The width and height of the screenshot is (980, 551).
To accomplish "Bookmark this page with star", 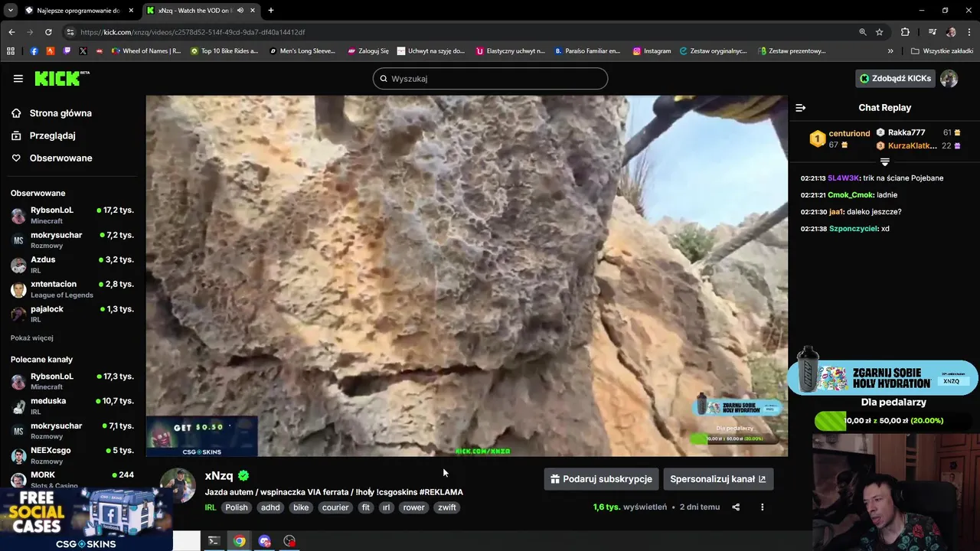I will (880, 32).
